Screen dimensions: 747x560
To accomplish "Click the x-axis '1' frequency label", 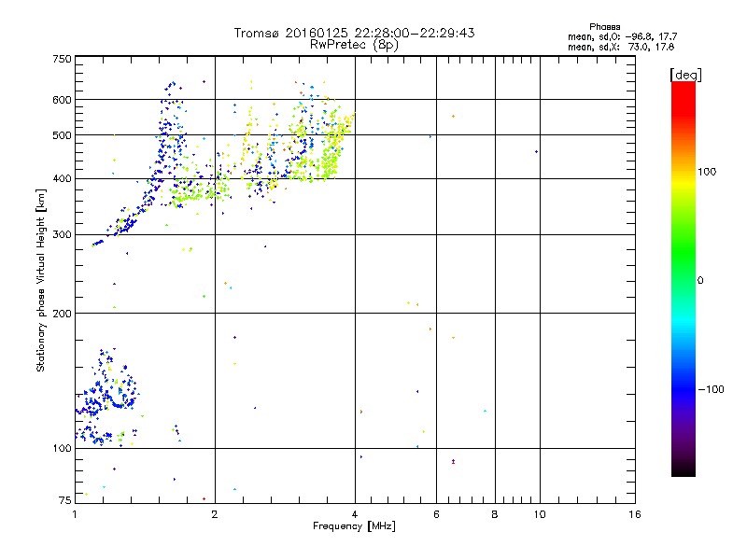I will click(75, 514).
